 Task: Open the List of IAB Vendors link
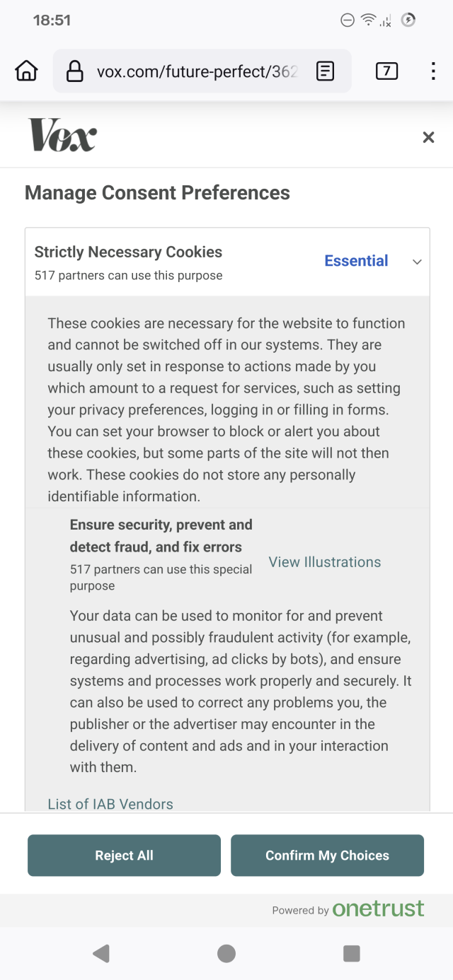110,804
